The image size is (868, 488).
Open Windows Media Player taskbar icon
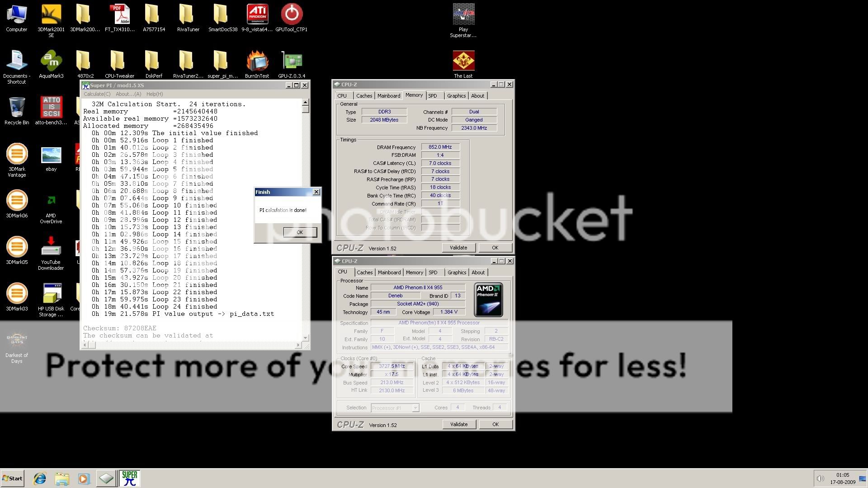pyautogui.click(x=84, y=479)
